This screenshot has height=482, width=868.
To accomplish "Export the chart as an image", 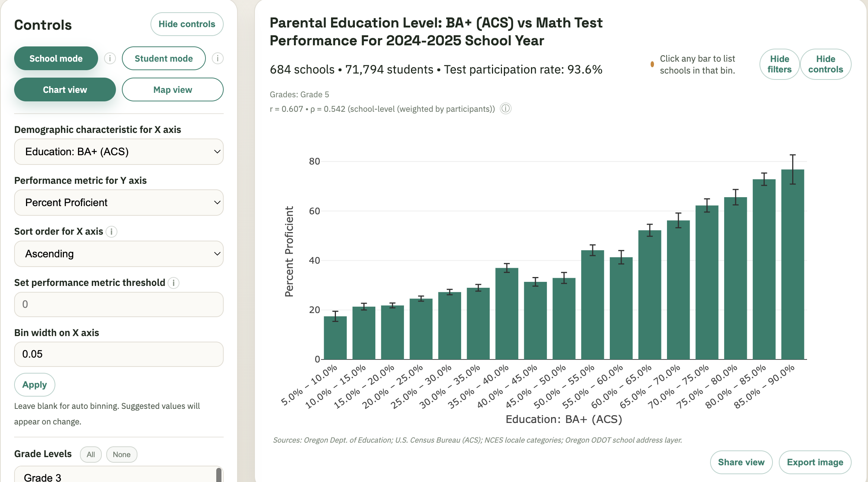I will point(815,462).
